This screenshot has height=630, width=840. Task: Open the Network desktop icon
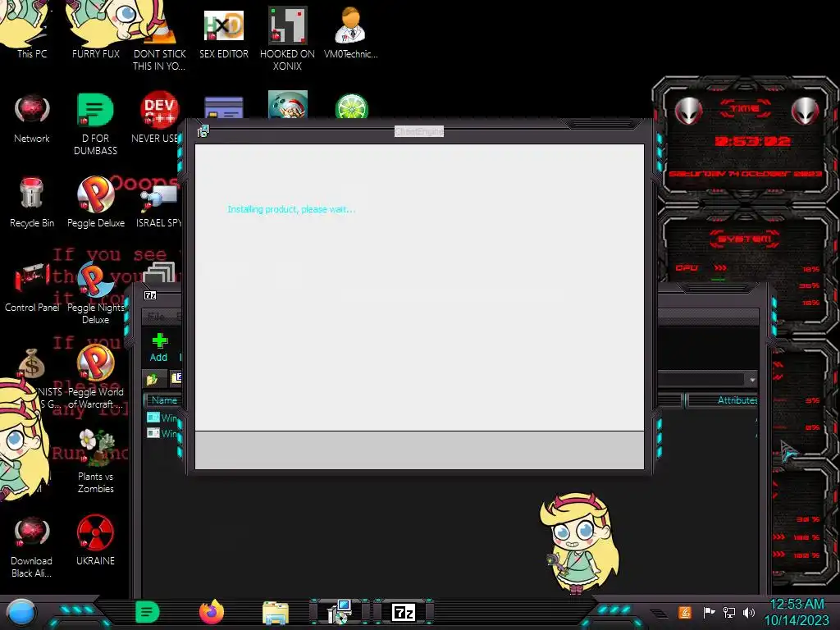[x=32, y=118]
